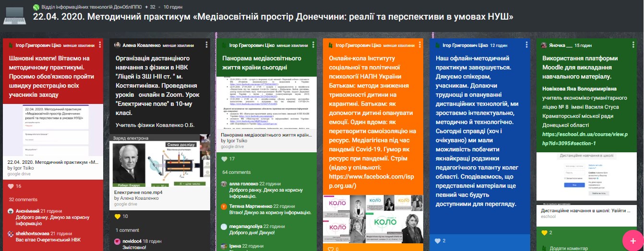Click comment Доброго дня! Дякую!
This screenshot has width=644, height=251.
pyautogui.click(x=252, y=233)
